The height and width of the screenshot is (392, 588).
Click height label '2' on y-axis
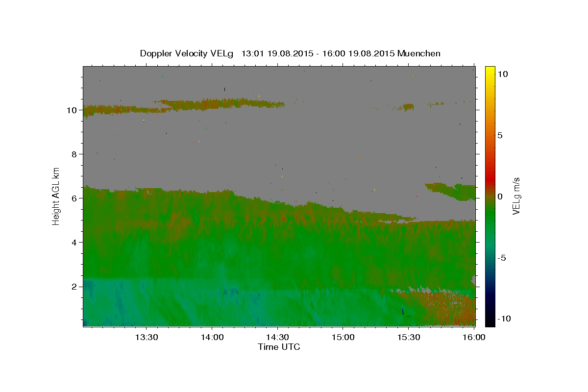(x=75, y=286)
